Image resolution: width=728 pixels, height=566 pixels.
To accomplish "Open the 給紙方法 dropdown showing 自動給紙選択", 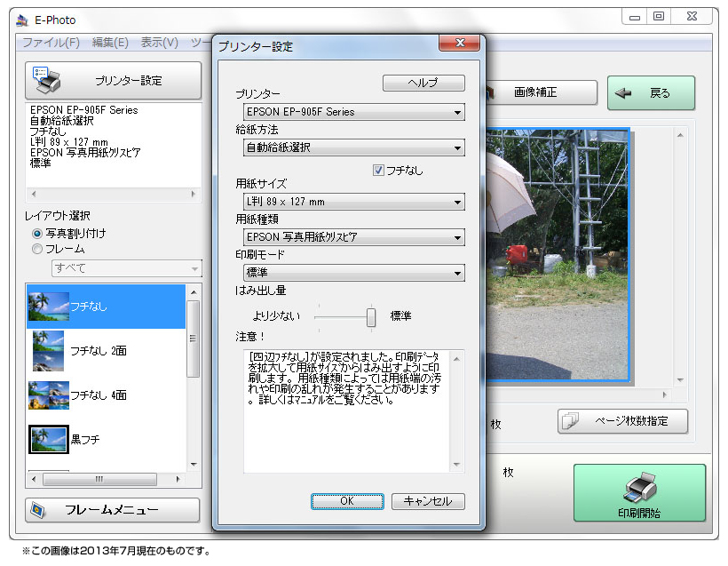I will [x=353, y=147].
